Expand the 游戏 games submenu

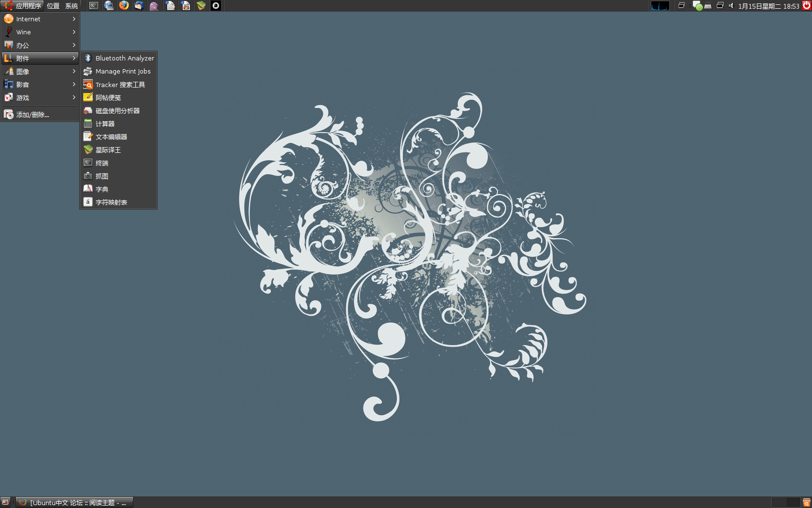pyautogui.click(x=40, y=97)
